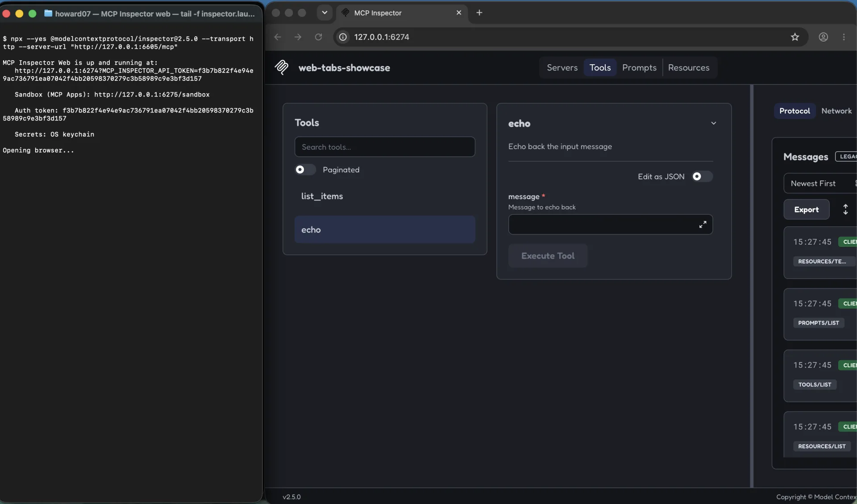
Task: Open the Prompts tab
Action: [x=639, y=67]
